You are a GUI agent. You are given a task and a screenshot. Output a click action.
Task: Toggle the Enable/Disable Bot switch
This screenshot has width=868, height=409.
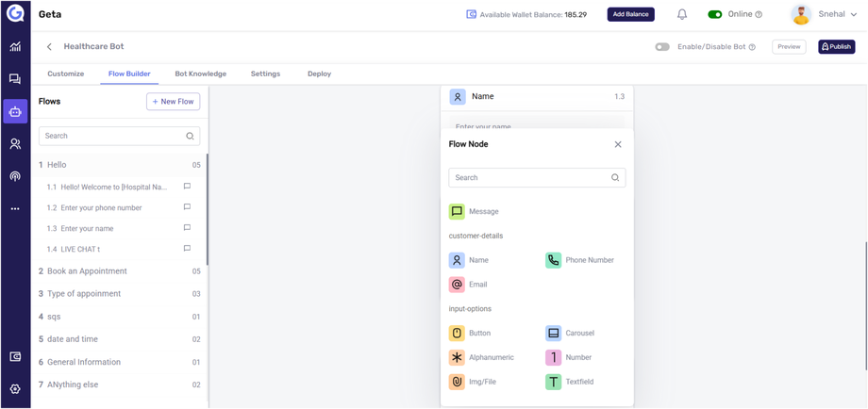pos(662,46)
